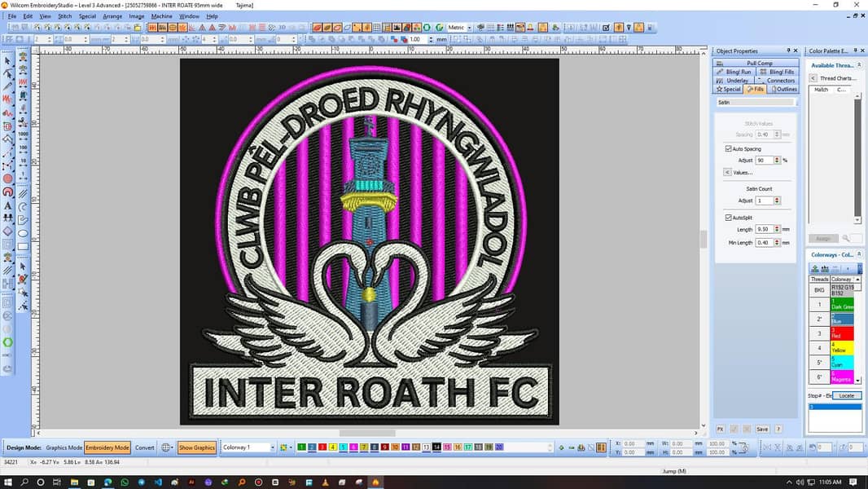Click the help question mark in Object Properties
Image resolution: width=868 pixels, height=489 pixels.
pyautogui.click(x=778, y=430)
